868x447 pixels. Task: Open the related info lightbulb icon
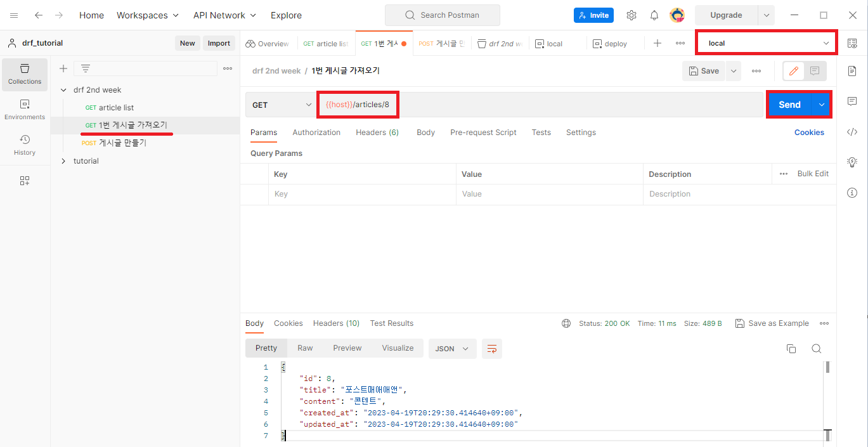pyautogui.click(x=852, y=162)
